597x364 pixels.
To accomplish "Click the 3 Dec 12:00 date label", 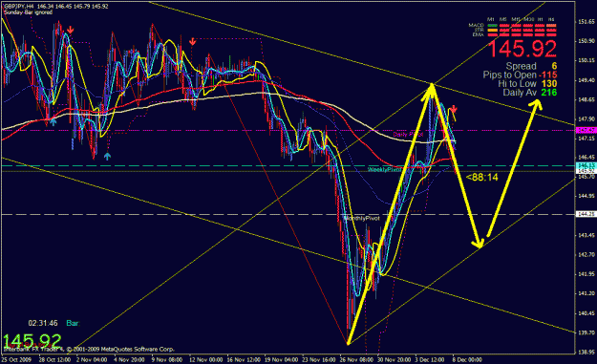I will 430,359.
